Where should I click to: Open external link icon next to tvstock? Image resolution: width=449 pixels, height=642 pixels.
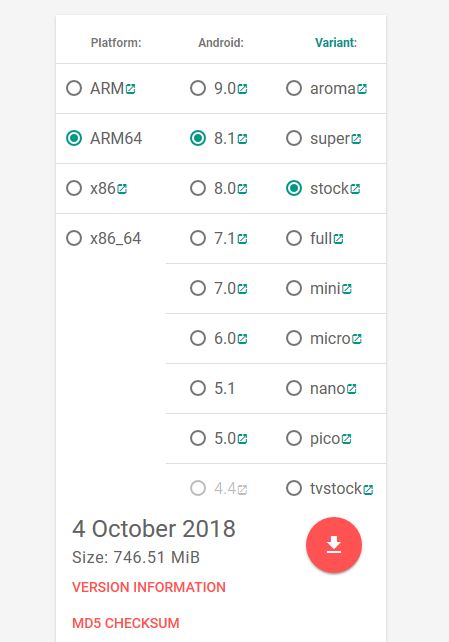368,489
